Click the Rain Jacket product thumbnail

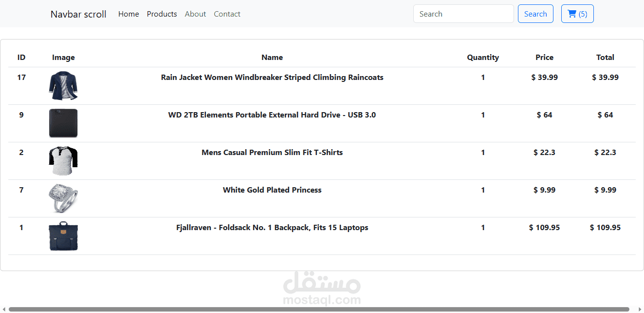click(63, 86)
